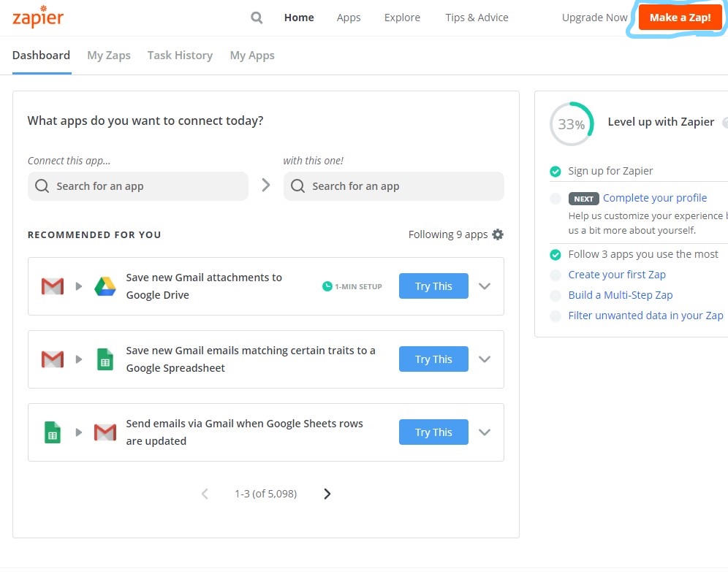Expand the Send emails via Gmail zap details
The width and height of the screenshot is (728, 577).
(x=485, y=432)
